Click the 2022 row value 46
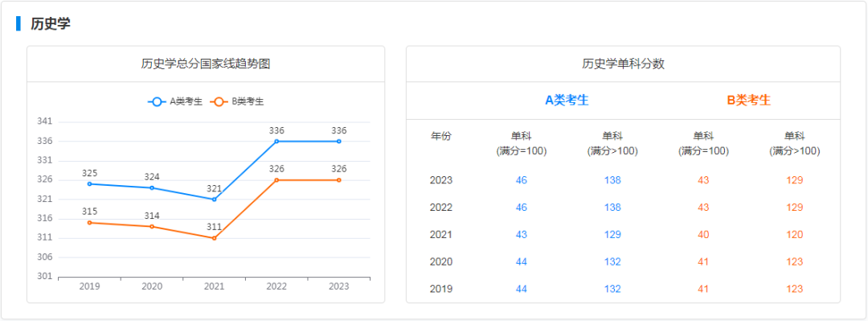868x321 pixels. tap(522, 208)
